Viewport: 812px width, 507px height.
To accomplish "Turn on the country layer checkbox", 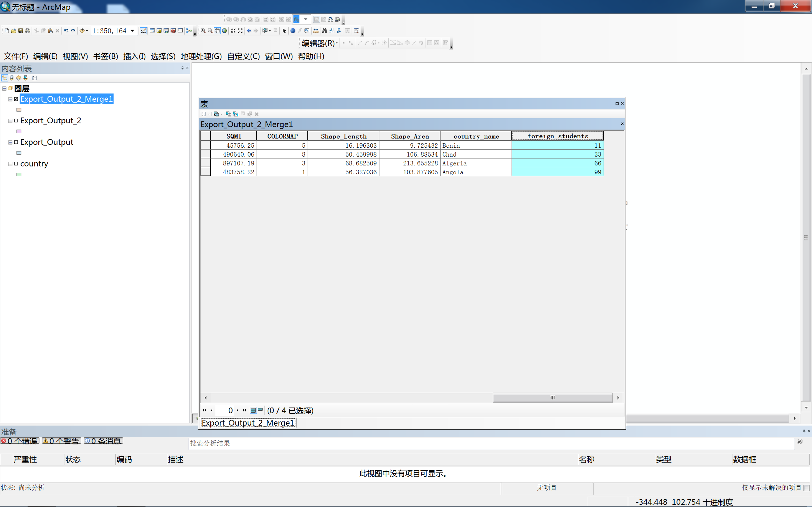I will pos(16,164).
